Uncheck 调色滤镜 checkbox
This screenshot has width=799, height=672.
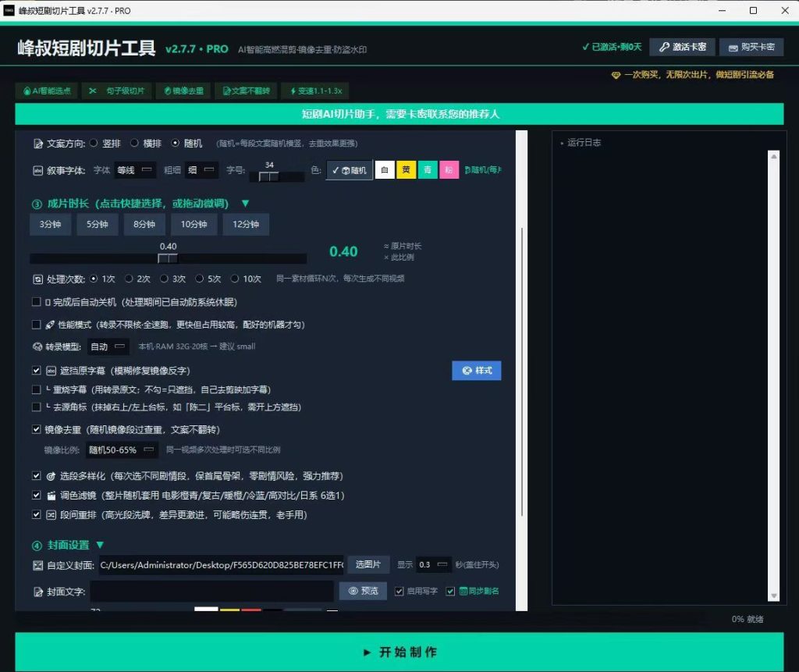36,495
